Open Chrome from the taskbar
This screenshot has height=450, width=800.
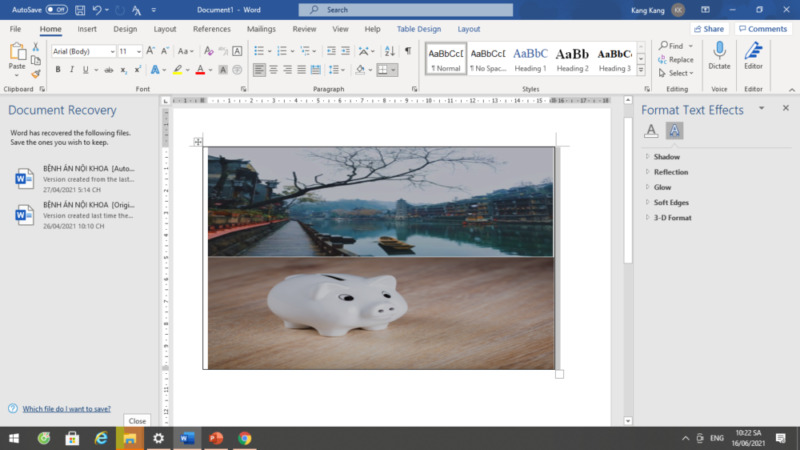pos(244,438)
